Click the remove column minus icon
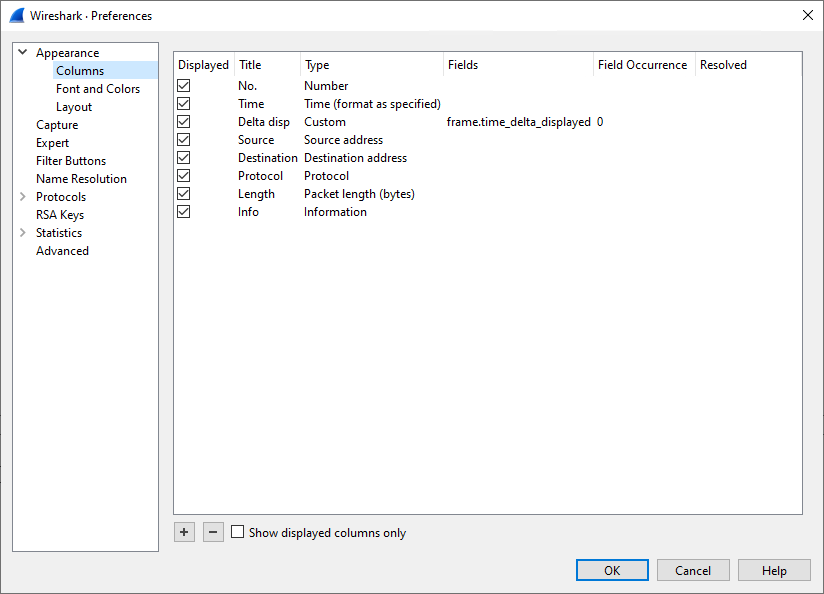Screen dimensions: 824x594 213,532
